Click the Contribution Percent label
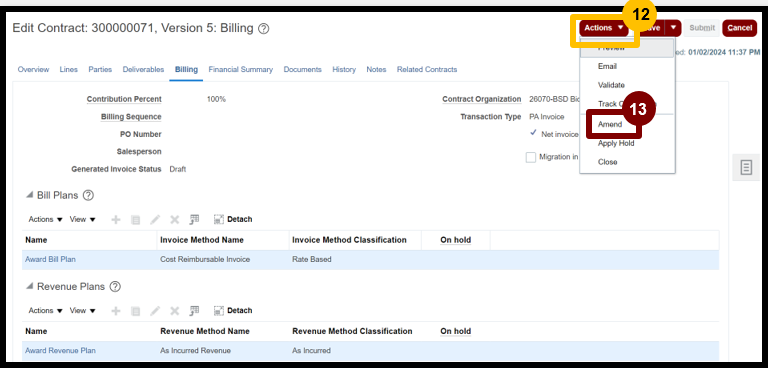Image resolution: width=768 pixels, height=368 pixels. (124, 99)
